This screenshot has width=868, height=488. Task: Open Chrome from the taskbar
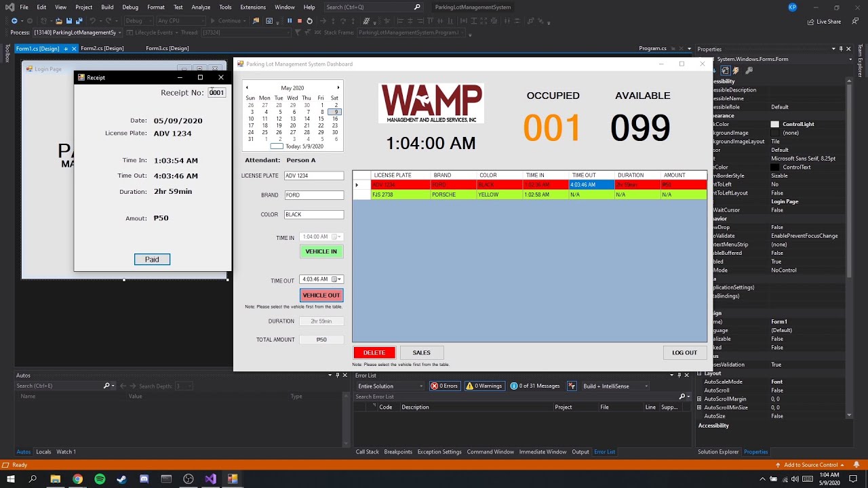click(77, 479)
